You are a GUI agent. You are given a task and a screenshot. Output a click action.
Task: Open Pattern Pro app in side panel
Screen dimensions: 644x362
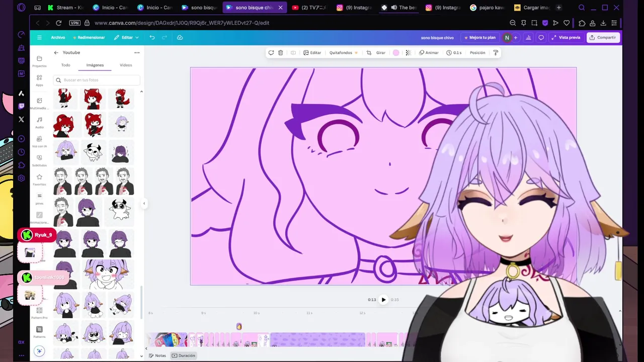(x=39, y=313)
